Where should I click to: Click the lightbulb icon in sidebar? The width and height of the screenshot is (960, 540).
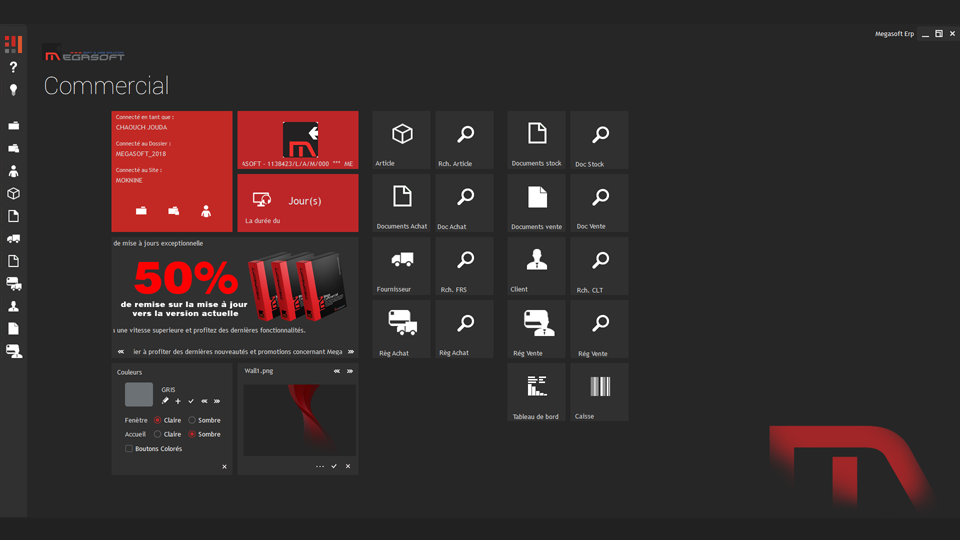click(13, 90)
